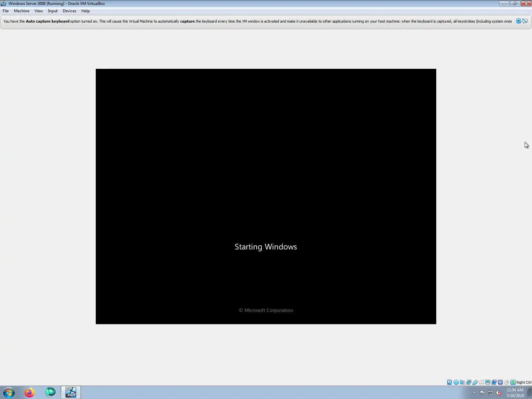Click the mouse integration indicator icon
Image resolution: width=532 pixels, height=399 pixels.
point(507,382)
